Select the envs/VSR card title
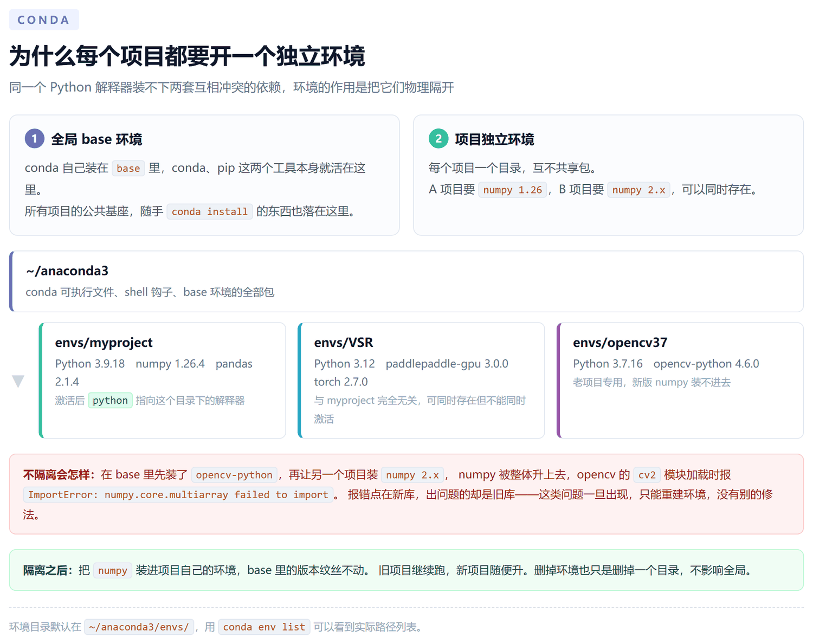The height and width of the screenshot is (644, 813). tap(344, 343)
